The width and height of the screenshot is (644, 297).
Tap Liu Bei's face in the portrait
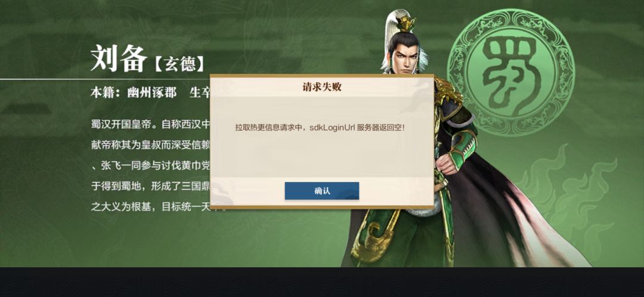[x=404, y=56]
